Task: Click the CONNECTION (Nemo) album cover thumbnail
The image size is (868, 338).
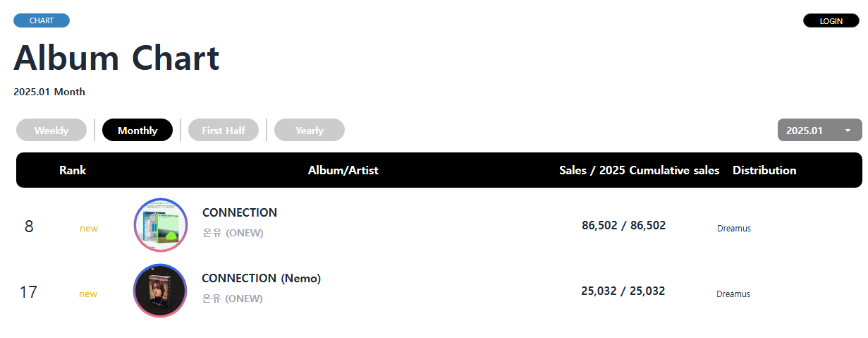Action: coord(160,291)
